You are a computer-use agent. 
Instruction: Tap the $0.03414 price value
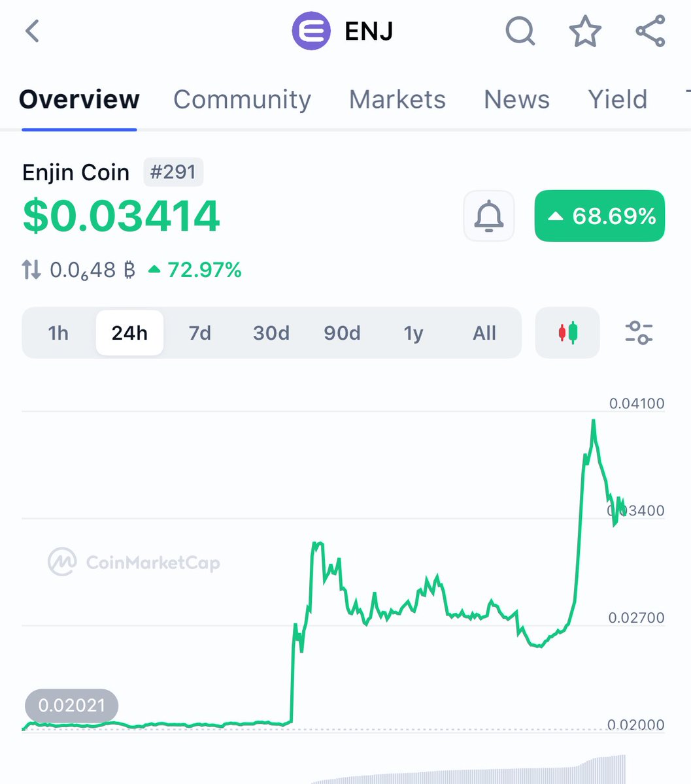121,216
